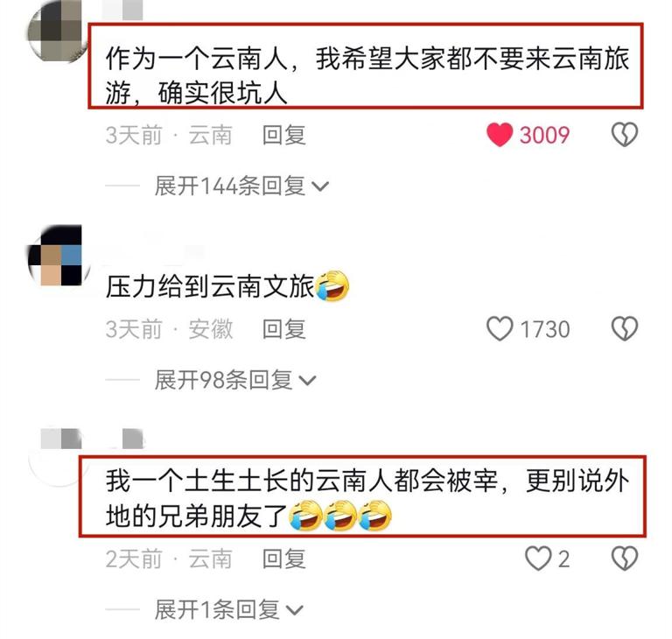Reply to the first 云南 comment
672x639 pixels.
pos(284,135)
